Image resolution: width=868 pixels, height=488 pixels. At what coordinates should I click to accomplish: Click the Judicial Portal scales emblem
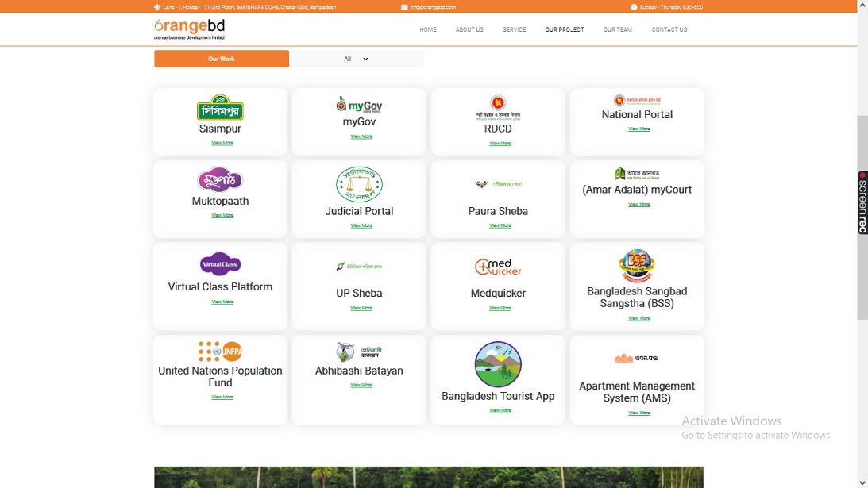click(359, 185)
